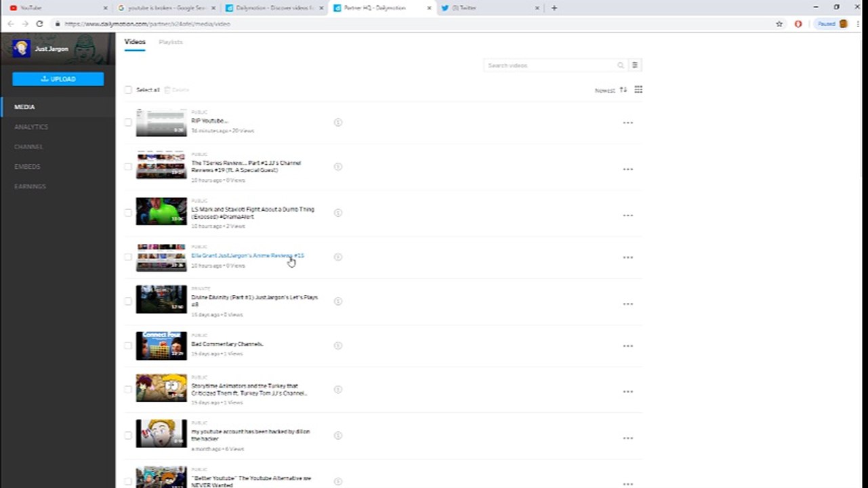Open more options for Divine Divinity video

628,304
